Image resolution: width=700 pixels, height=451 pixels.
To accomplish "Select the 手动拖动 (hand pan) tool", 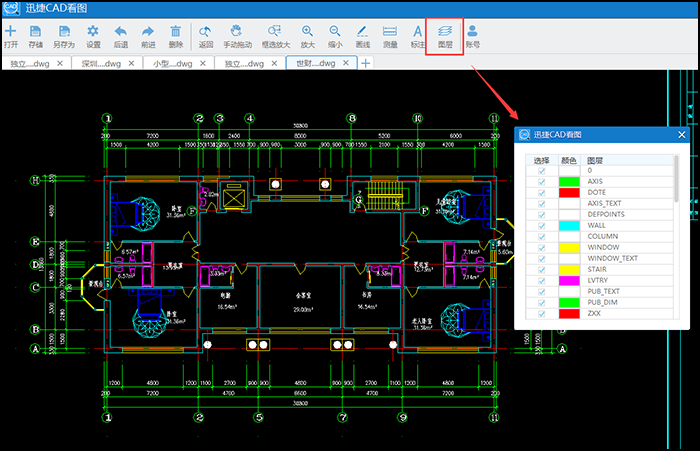I will 237,36.
